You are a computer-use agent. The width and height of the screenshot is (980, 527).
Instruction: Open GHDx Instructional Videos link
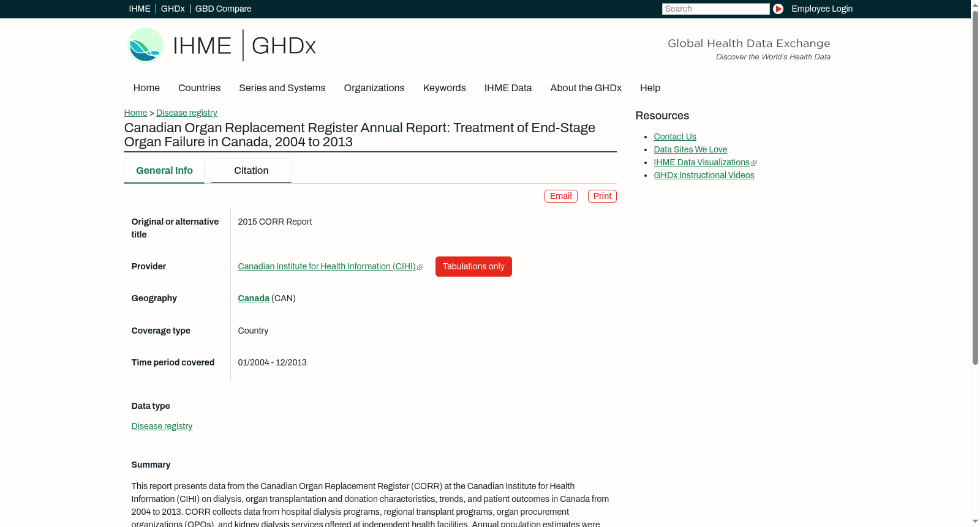(704, 175)
